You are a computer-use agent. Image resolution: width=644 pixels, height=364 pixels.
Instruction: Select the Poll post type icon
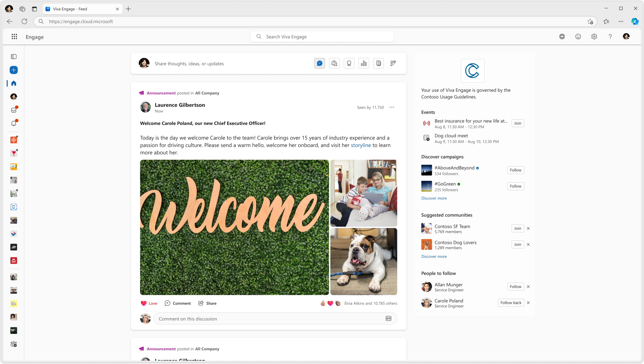(364, 63)
